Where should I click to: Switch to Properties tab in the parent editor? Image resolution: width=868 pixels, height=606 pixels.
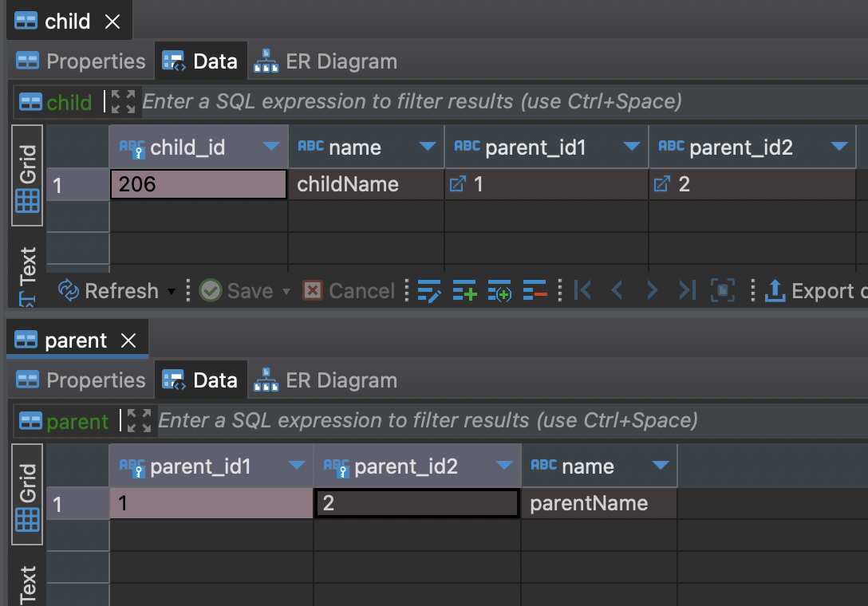pos(81,380)
